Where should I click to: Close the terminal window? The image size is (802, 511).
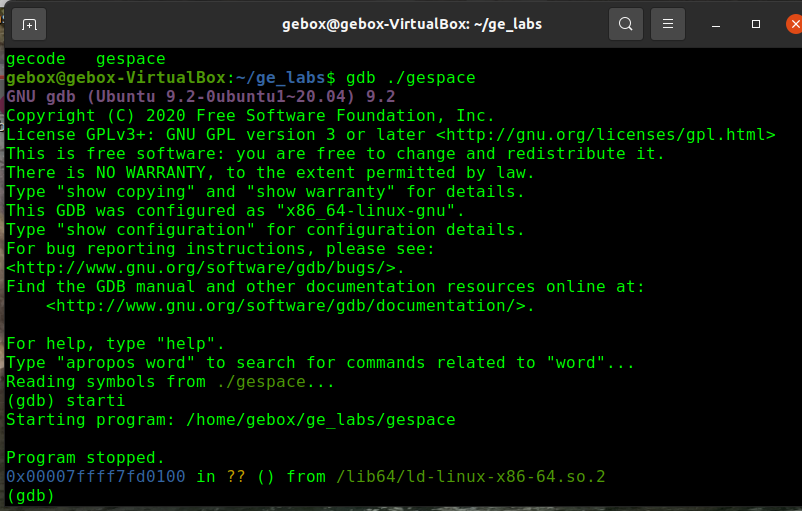click(787, 23)
